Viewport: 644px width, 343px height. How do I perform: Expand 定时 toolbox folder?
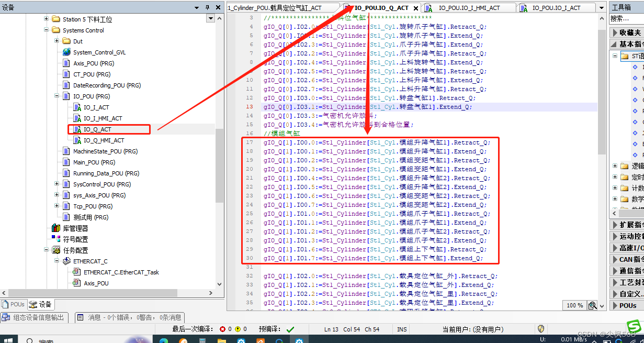point(615,177)
